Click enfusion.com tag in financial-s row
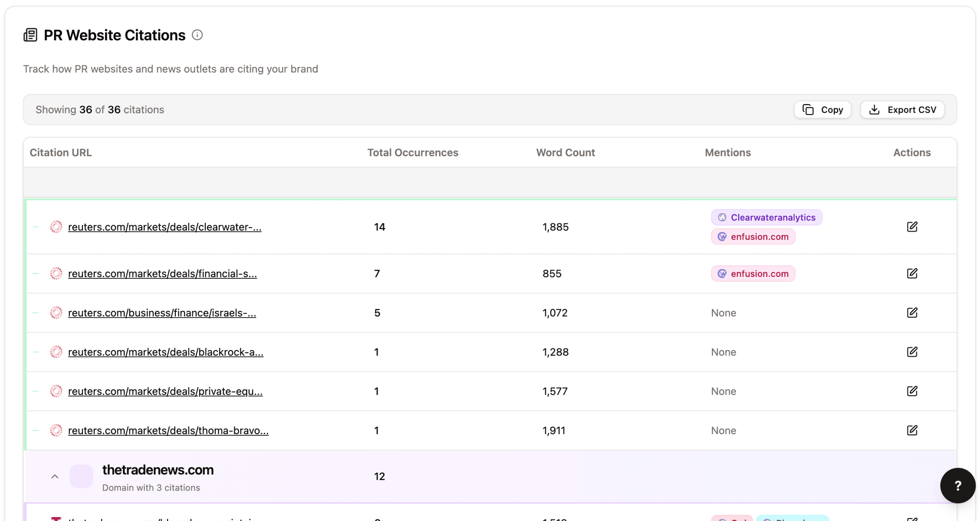Viewport: 980px width, 521px height. click(x=753, y=274)
